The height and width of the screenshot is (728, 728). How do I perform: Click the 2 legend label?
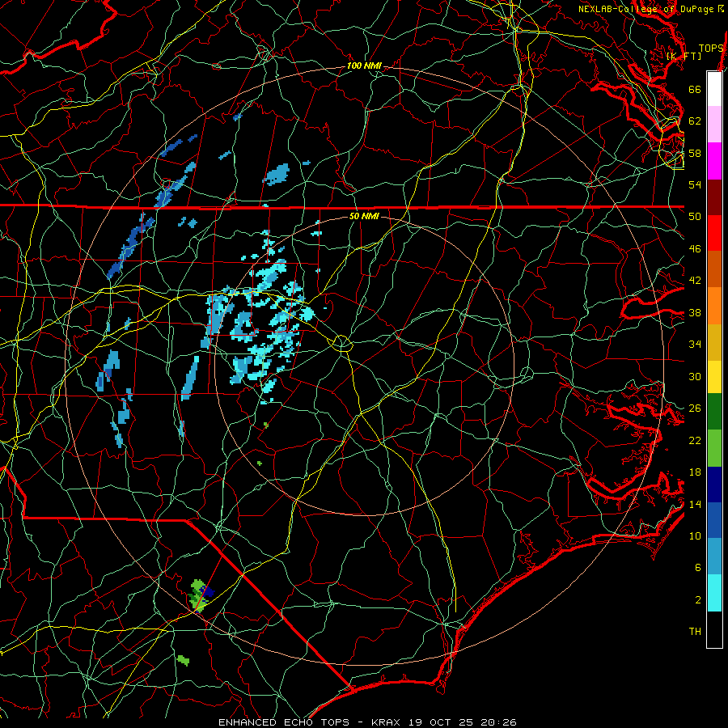point(698,600)
